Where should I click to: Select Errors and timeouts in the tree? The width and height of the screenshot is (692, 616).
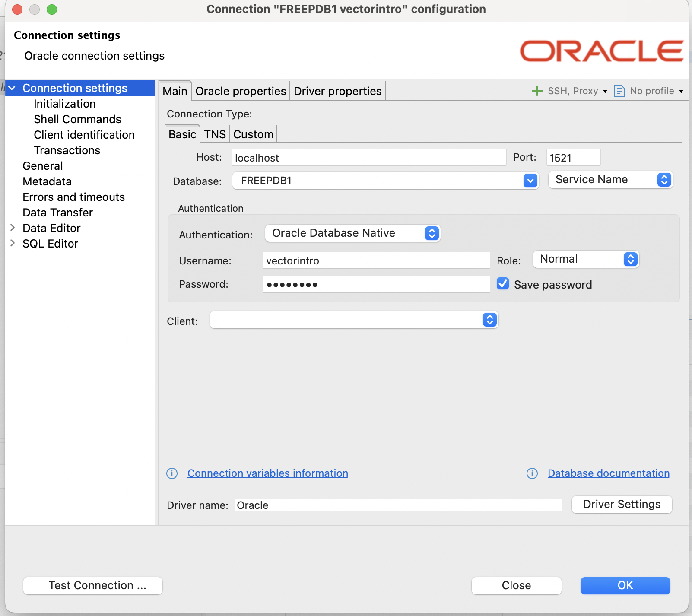tap(74, 197)
